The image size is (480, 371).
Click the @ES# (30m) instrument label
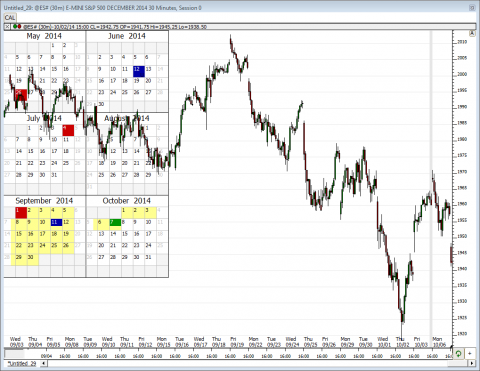[x=33, y=27]
